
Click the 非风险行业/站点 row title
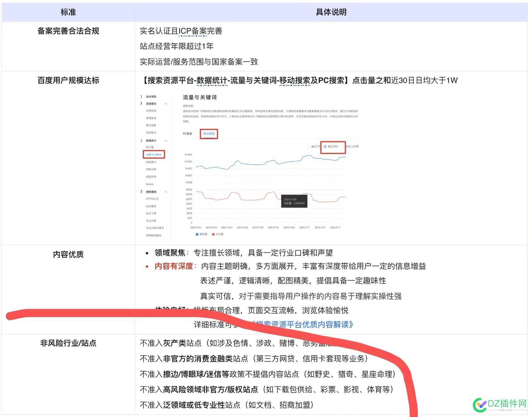(68, 343)
